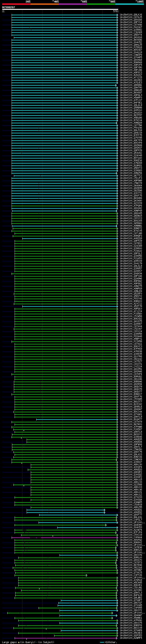Select hit label UniRef100_Q9XGG6
Screen dimensions: 146x644
click(131, 20)
